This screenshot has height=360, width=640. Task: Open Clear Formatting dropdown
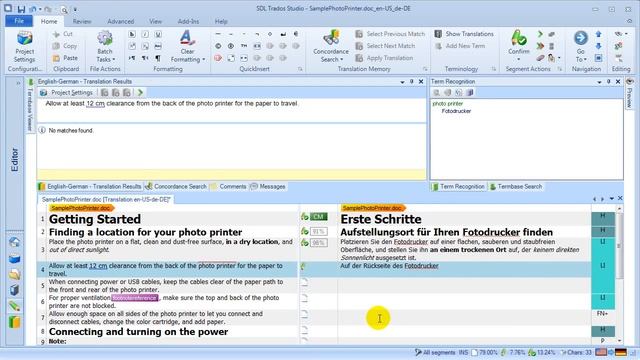tap(187, 47)
